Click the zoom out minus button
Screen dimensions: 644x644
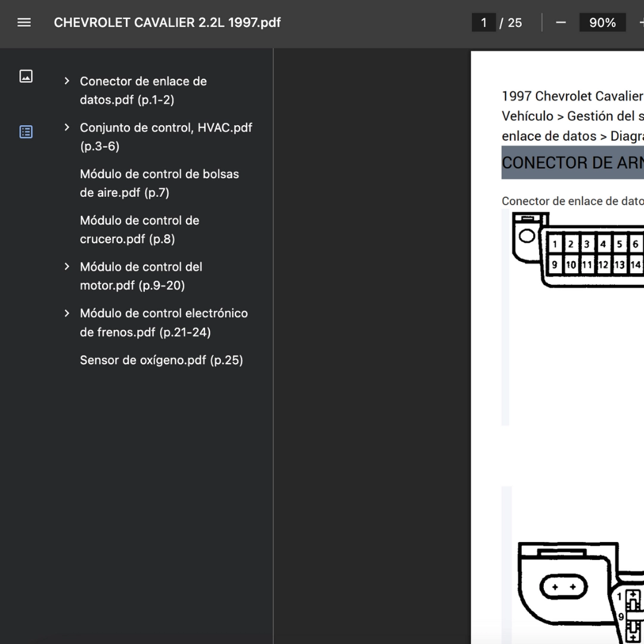tap(561, 23)
